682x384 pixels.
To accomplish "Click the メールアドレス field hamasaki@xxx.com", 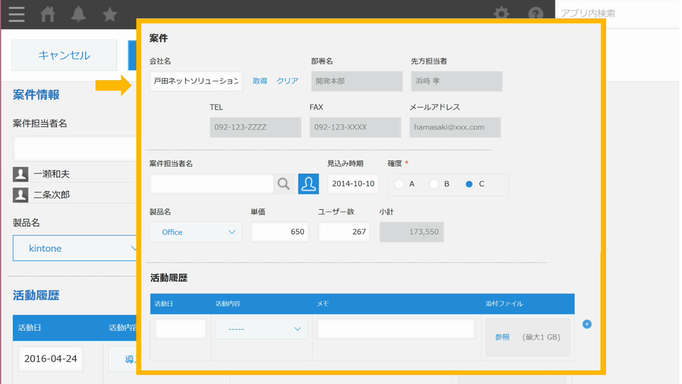I will click(455, 127).
